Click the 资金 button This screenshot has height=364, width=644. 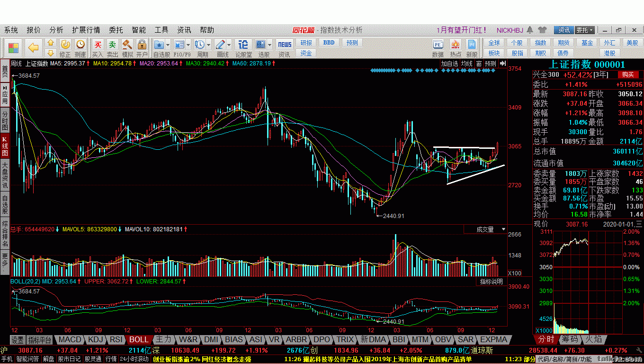point(306,53)
